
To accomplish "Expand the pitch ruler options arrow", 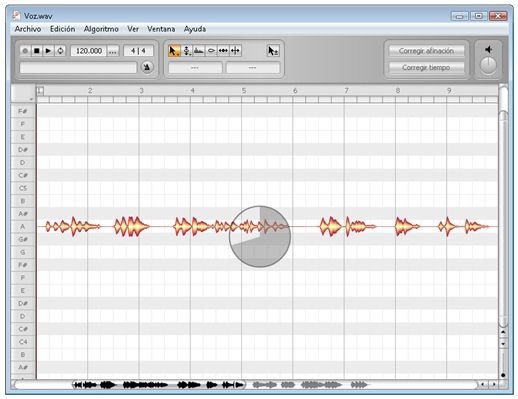I will [x=31, y=99].
